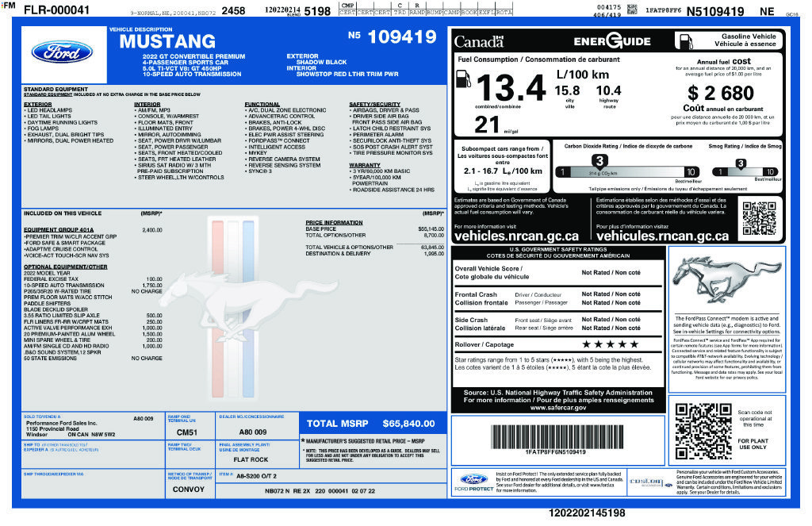Click the EnerGuide logo

click(x=612, y=41)
